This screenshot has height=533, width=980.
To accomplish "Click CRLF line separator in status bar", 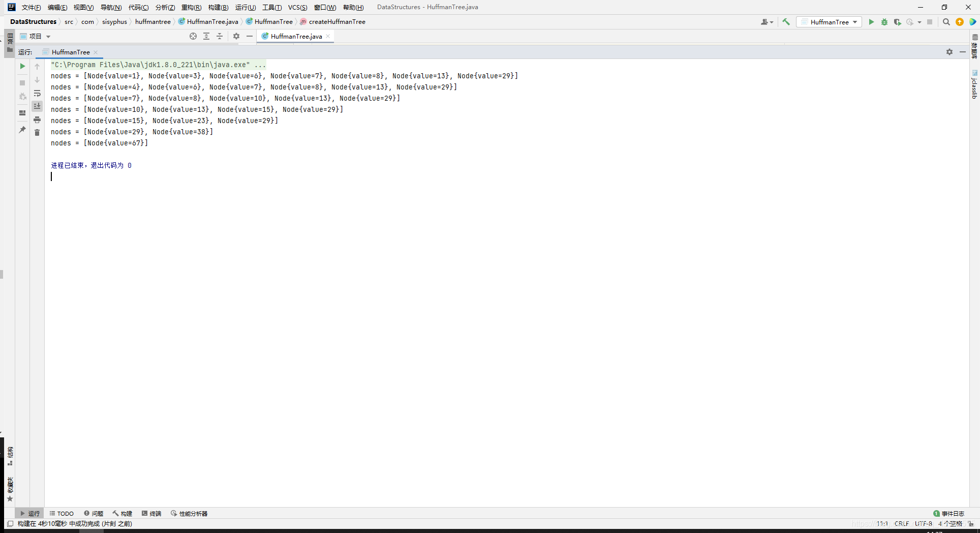I will tap(902, 523).
